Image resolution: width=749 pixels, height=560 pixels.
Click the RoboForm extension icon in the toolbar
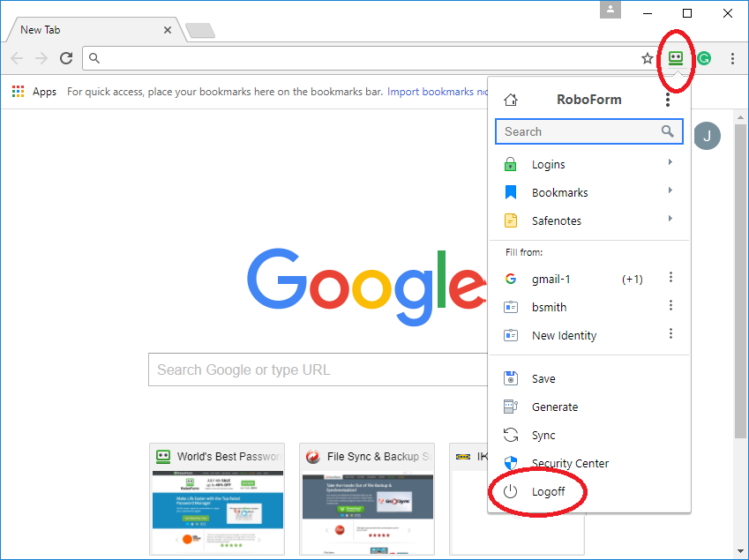point(676,57)
